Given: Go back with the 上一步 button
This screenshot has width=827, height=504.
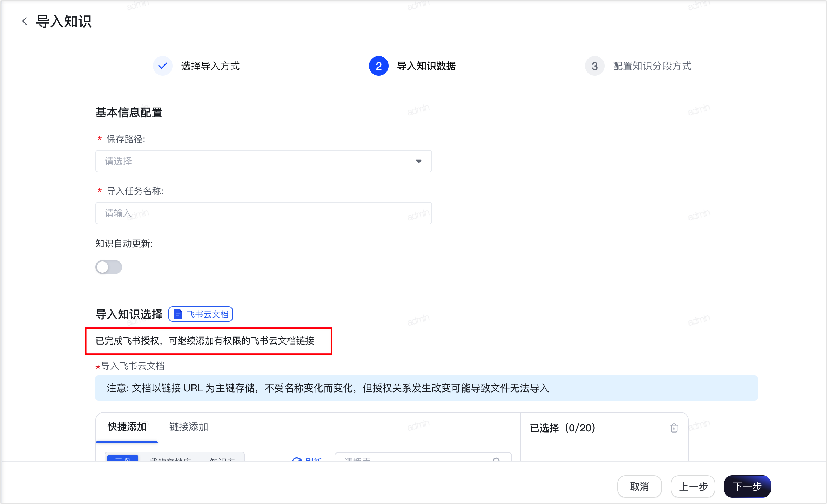Looking at the screenshot, I should tap(693, 486).
